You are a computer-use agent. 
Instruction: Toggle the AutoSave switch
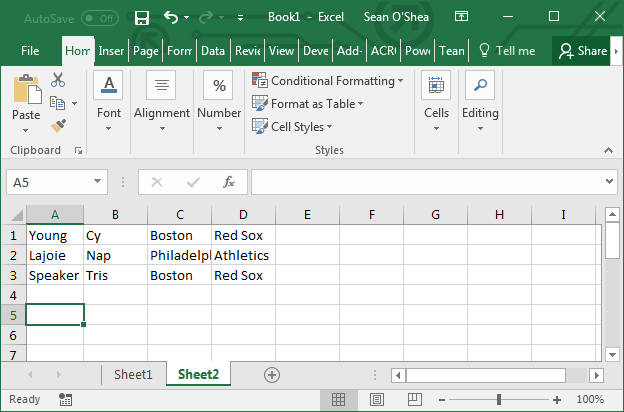click(x=100, y=18)
